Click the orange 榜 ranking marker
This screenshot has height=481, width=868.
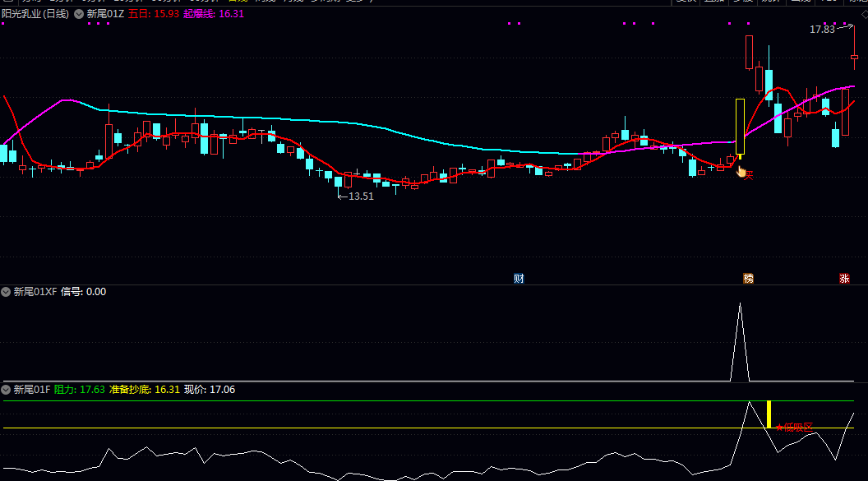[748, 278]
